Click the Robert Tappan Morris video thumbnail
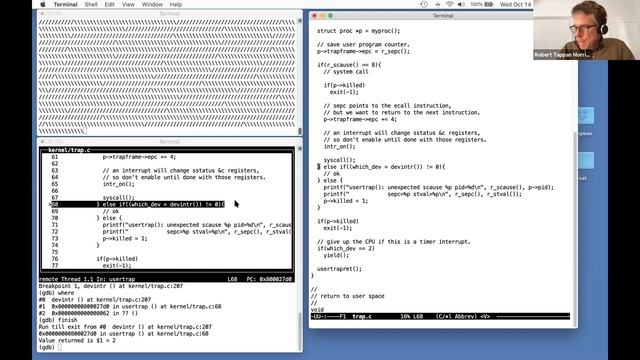This screenshot has width=640, height=360. tap(586, 30)
